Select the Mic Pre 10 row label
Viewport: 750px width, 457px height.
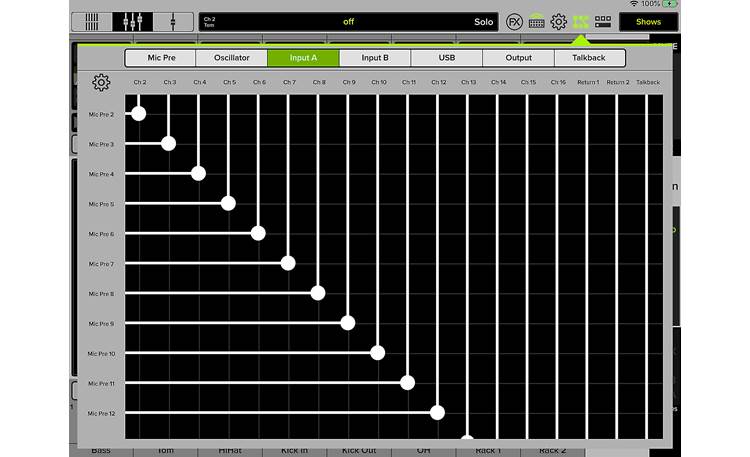[x=101, y=354]
